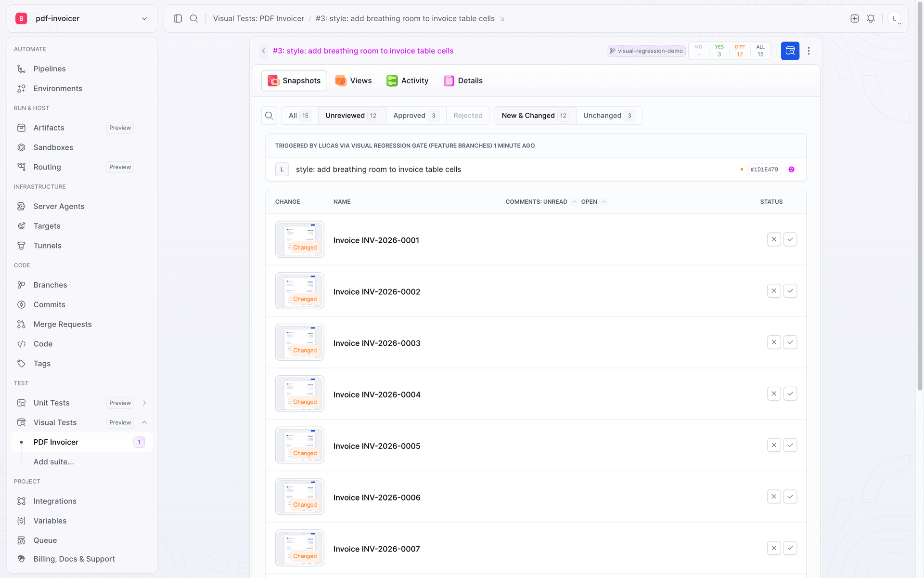Open the user avatar menu

(x=895, y=19)
